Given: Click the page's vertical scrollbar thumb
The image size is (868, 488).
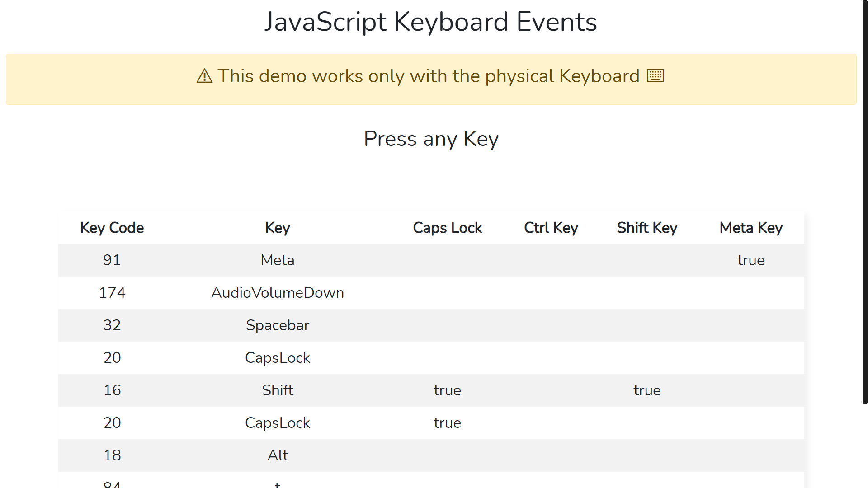Looking at the screenshot, I should coord(864,201).
